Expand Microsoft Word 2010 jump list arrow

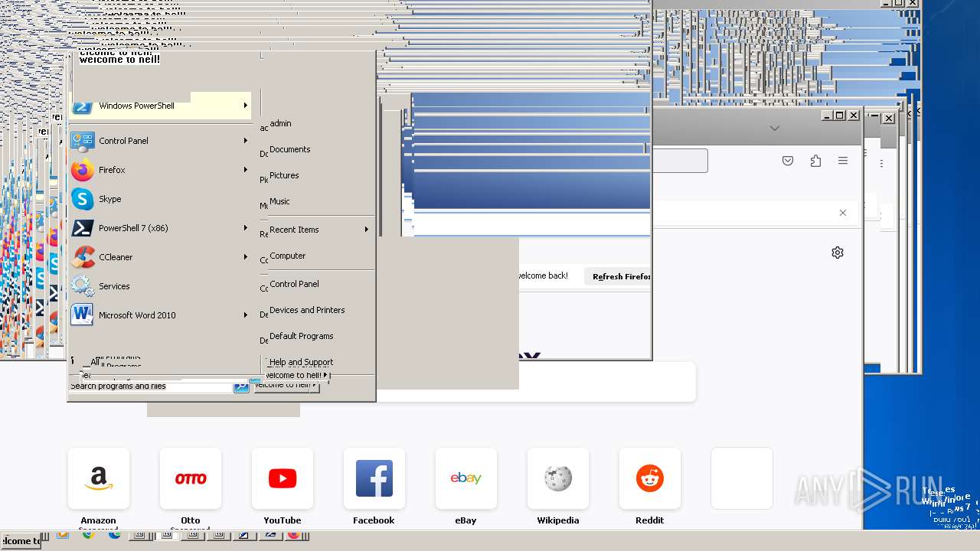tap(246, 315)
